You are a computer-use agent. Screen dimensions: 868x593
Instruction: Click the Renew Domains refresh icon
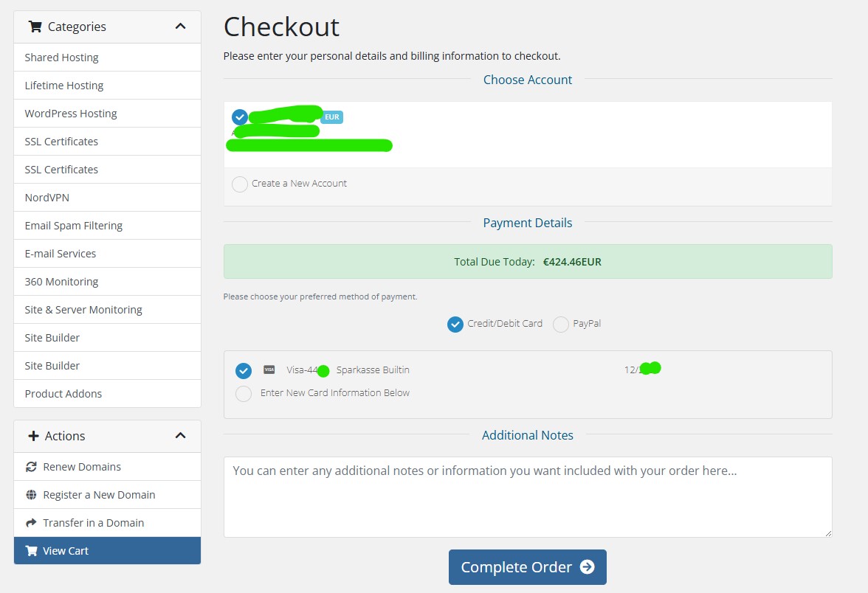point(31,467)
